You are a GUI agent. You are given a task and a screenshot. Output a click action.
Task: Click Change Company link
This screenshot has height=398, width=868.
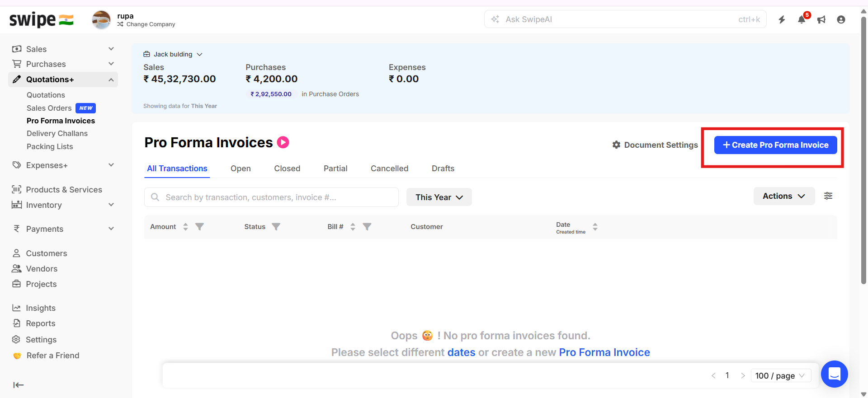pyautogui.click(x=146, y=24)
